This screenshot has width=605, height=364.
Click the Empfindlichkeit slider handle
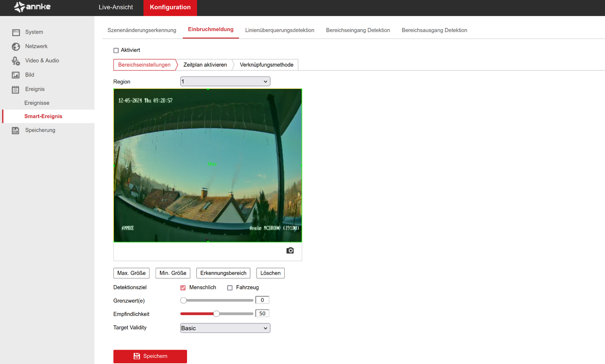tap(216, 314)
